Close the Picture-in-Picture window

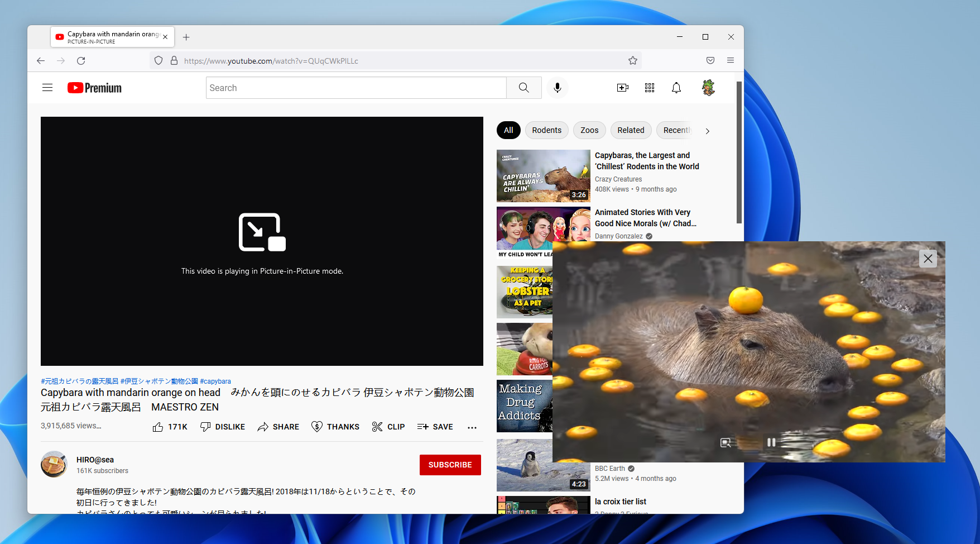[x=928, y=259]
